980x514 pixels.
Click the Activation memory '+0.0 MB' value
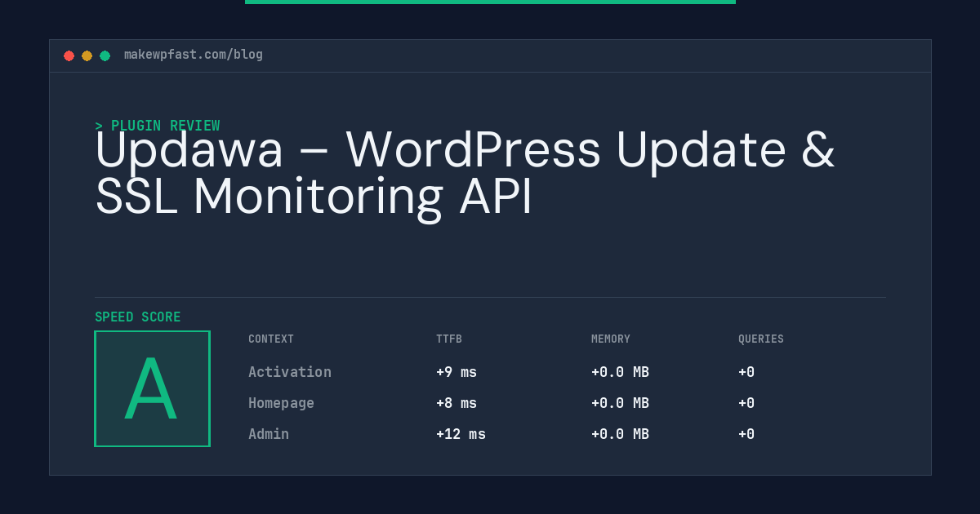[620, 372]
